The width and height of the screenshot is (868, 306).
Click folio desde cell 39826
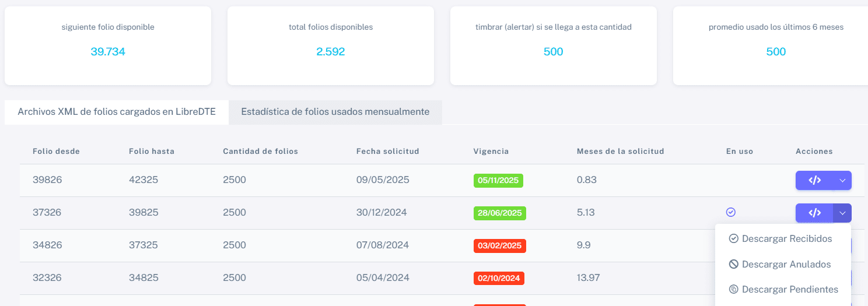click(x=47, y=180)
